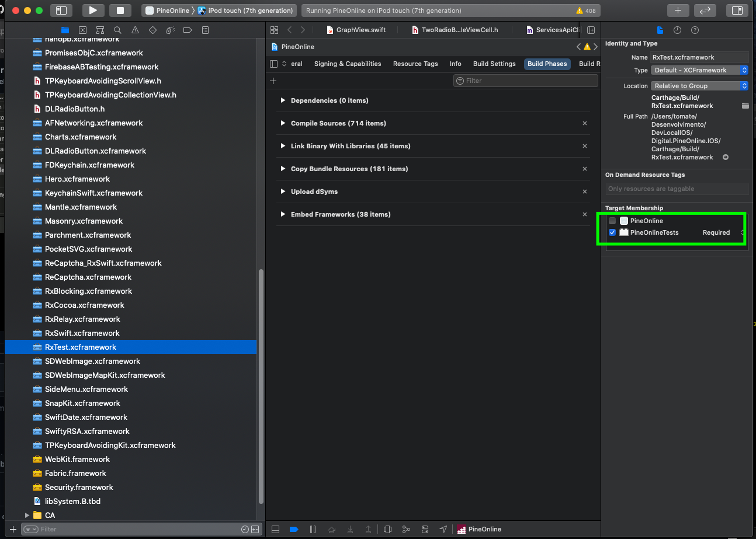This screenshot has height=539, width=756.
Task: Open the Location dropdown Relative to Group
Action: (699, 86)
